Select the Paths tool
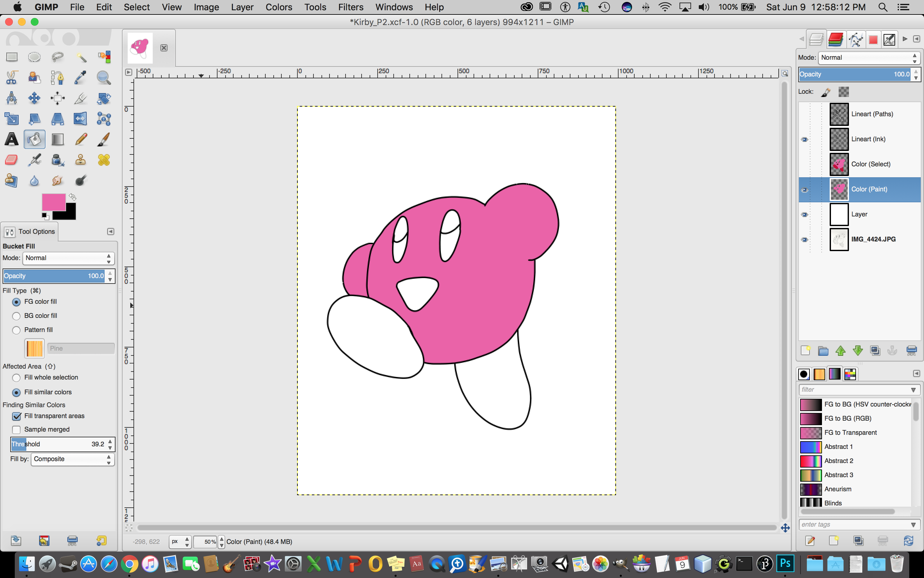 click(57, 78)
